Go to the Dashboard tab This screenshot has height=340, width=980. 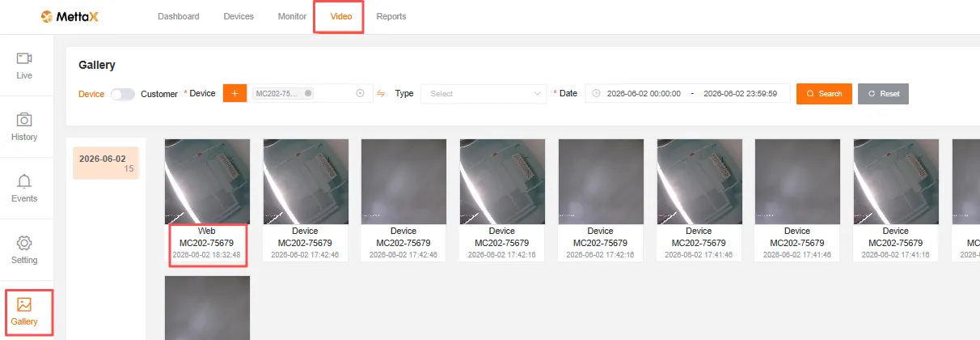point(179,16)
